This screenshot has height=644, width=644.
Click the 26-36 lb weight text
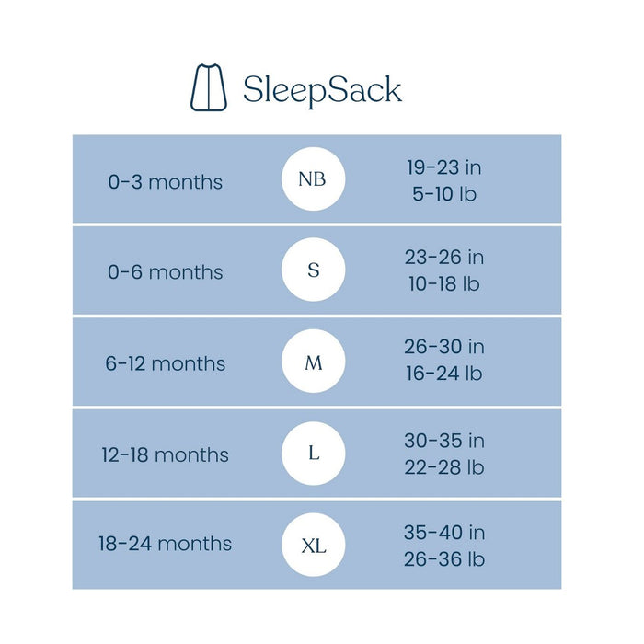pos(444,558)
